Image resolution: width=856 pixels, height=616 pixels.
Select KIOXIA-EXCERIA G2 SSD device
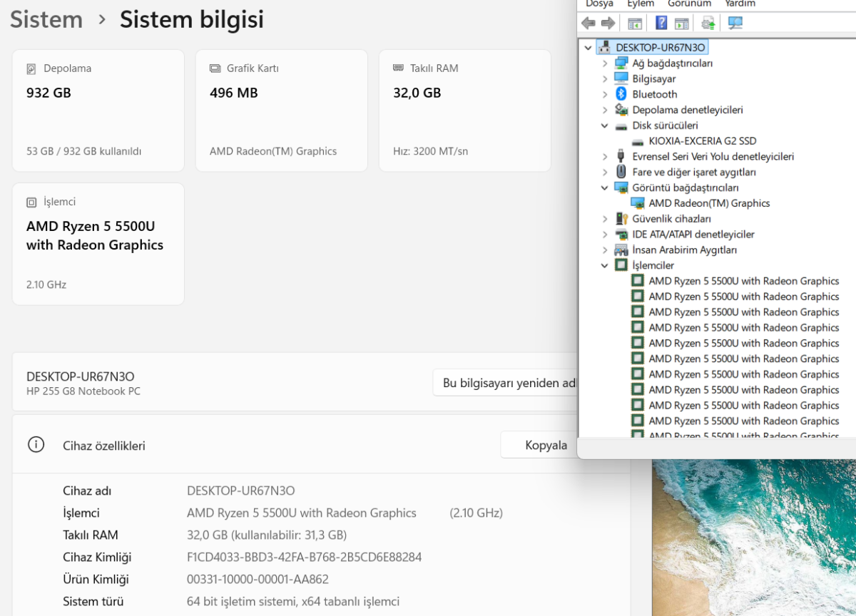point(703,141)
